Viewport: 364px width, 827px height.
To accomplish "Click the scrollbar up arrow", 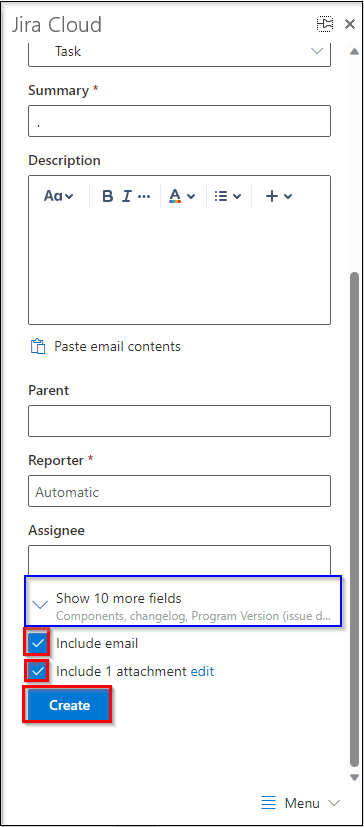I will [x=355, y=52].
